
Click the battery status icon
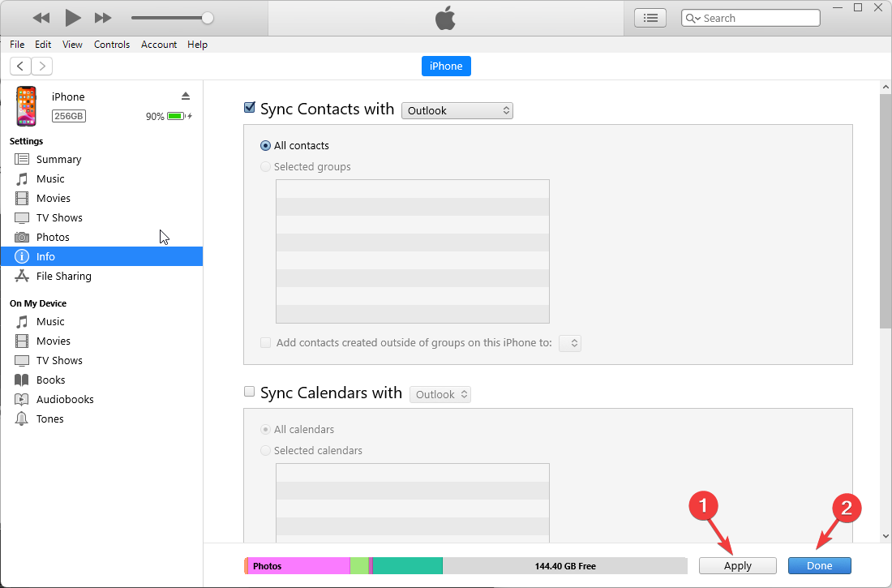[176, 116]
